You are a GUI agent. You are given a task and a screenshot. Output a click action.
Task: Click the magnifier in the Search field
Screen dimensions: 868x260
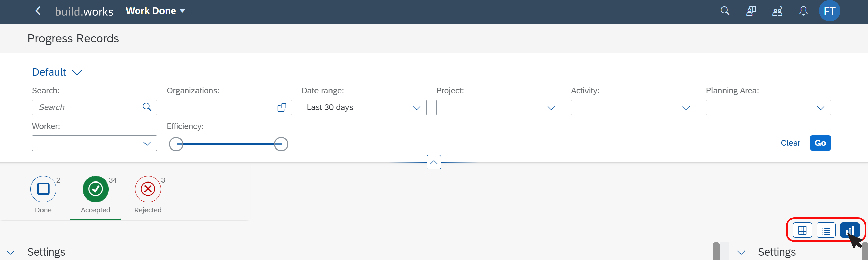pyautogui.click(x=147, y=107)
